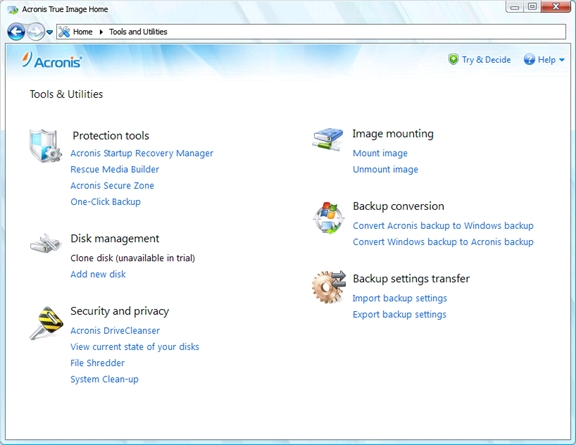Screen dimensions: 576x445
Task: Open the navigation history dropdown arrow
Action: [50, 32]
